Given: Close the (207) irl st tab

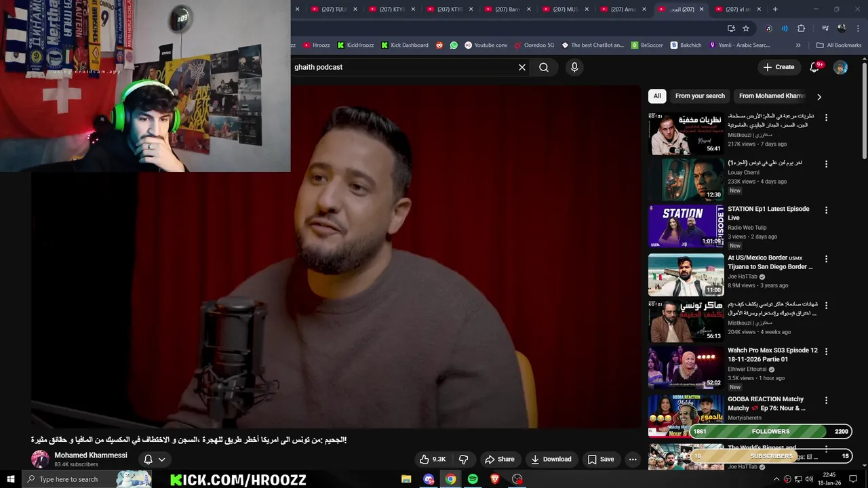Looking at the screenshot, I should [759, 9].
